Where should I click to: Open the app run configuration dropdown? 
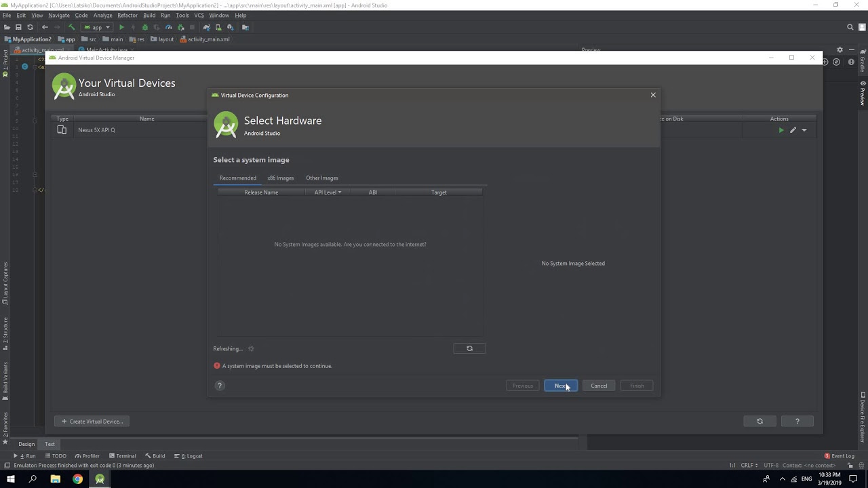pyautogui.click(x=97, y=27)
